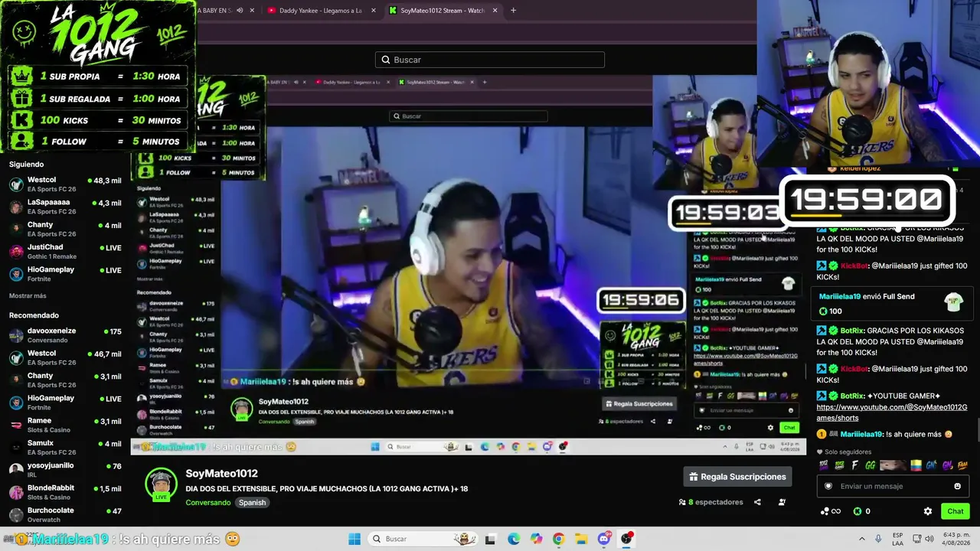Open SoyMateo1012 channel name link
Viewport: 980px width, 551px height.
coord(221,474)
